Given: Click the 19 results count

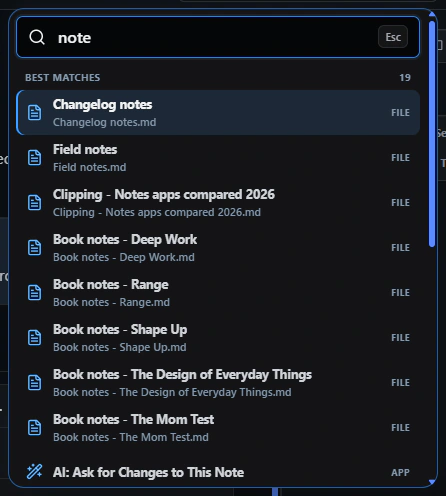Looking at the screenshot, I should click(x=405, y=78).
